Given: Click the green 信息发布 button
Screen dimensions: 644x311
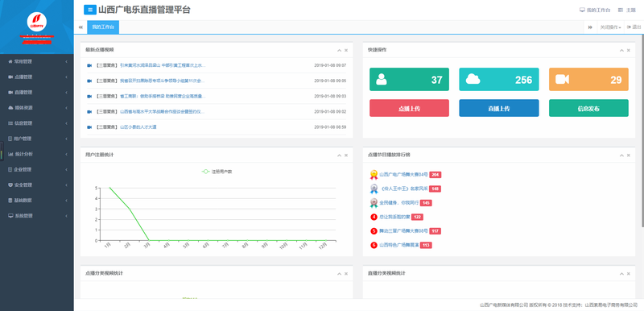Looking at the screenshot, I should (588, 108).
